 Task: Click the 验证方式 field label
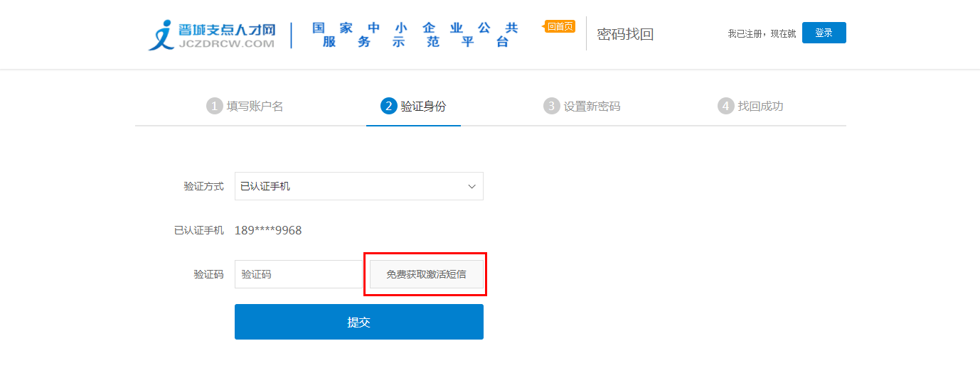click(x=203, y=186)
